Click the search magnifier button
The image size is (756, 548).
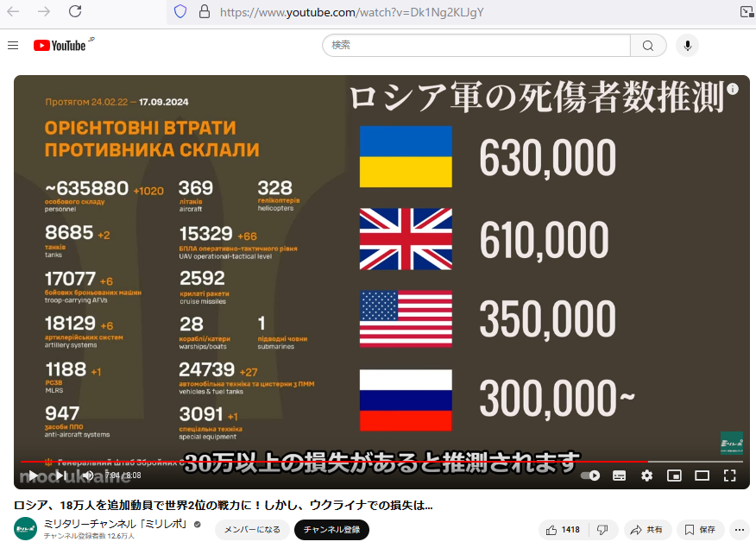click(x=648, y=46)
